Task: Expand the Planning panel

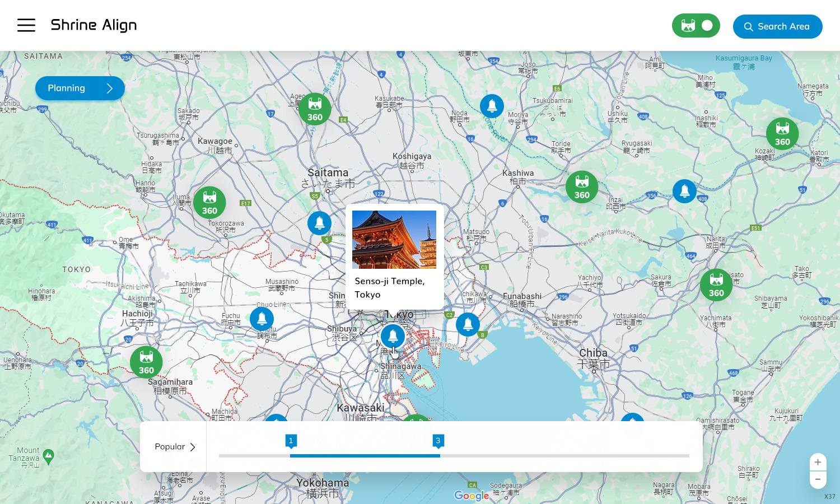Action: coord(80,88)
